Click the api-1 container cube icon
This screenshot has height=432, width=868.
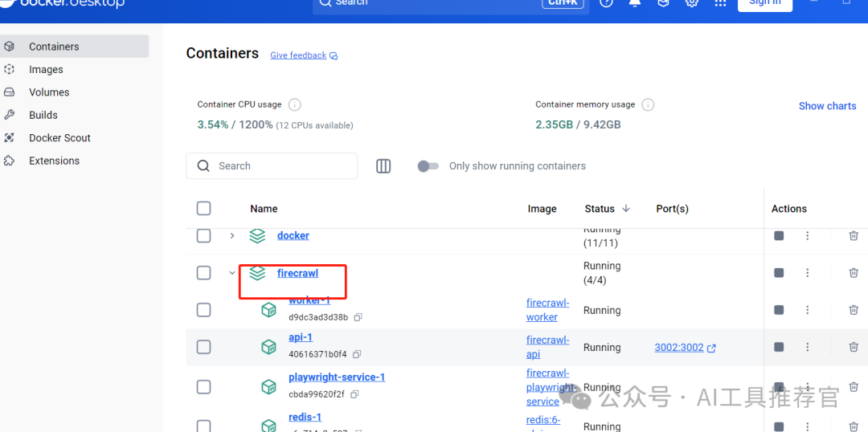pos(269,347)
